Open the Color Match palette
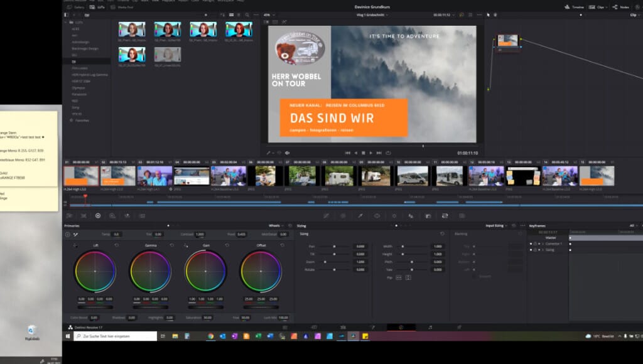The image size is (643, 364). pyautogui.click(x=84, y=216)
